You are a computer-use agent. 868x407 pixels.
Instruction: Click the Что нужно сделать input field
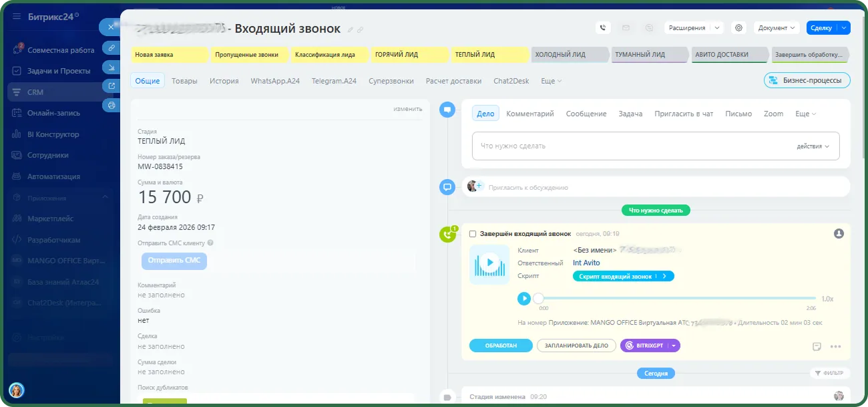click(x=656, y=146)
